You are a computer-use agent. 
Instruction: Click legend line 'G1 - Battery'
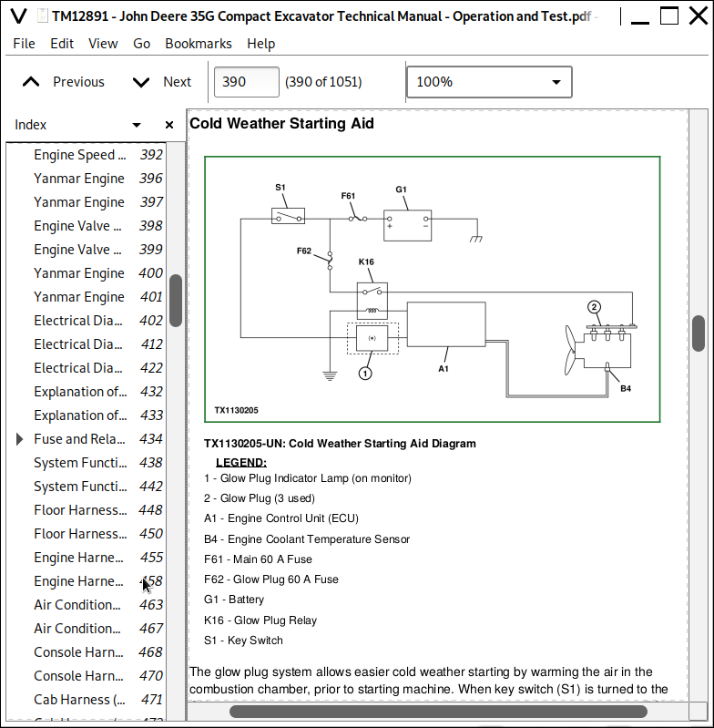[x=234, y=600]
